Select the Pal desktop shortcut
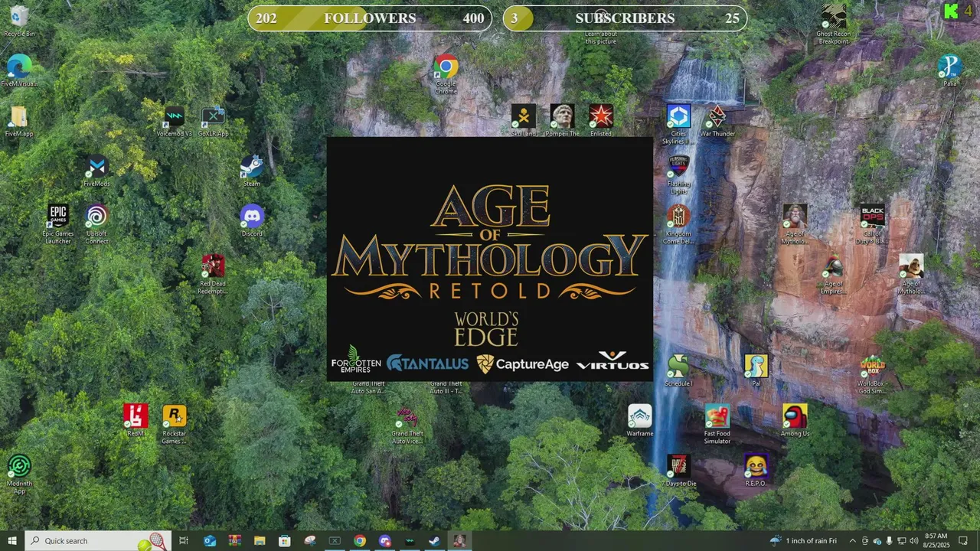 click(756, 370)
